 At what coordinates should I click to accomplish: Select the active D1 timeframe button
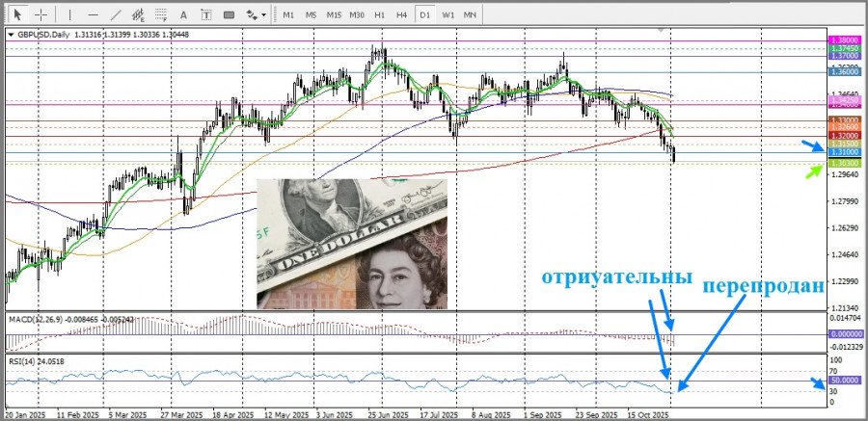pyautogui.click(x=425, y=15)
